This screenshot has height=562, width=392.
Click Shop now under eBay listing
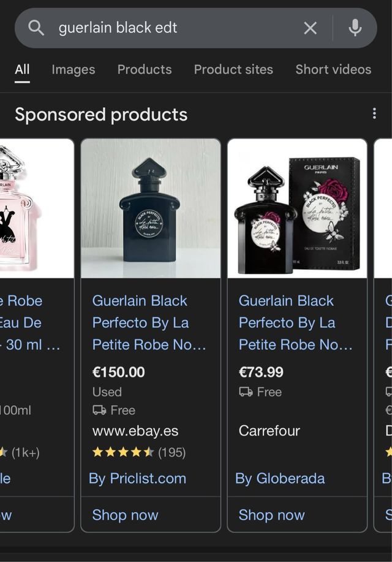coord(125,515)
